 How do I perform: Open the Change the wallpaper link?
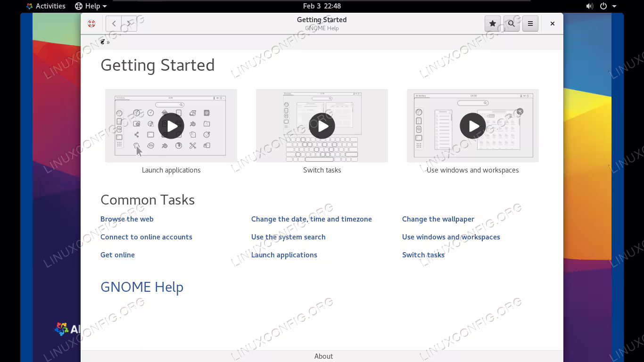[438, 219]
